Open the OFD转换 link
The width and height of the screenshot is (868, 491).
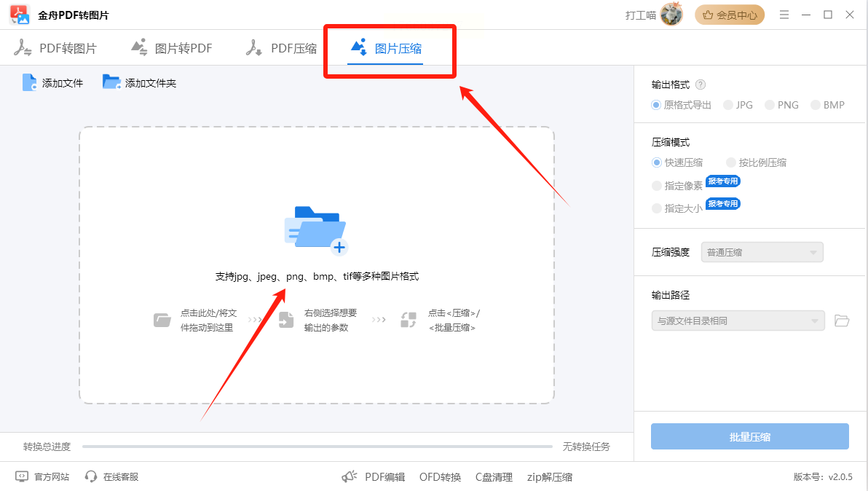[440, 477]
